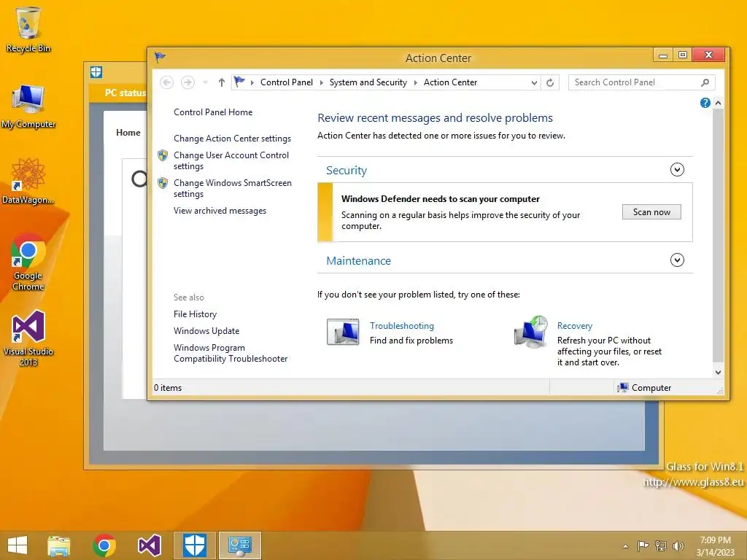The image size is (747, 560).
Task: Open Control Panel Home link
Action: [213, 112]
